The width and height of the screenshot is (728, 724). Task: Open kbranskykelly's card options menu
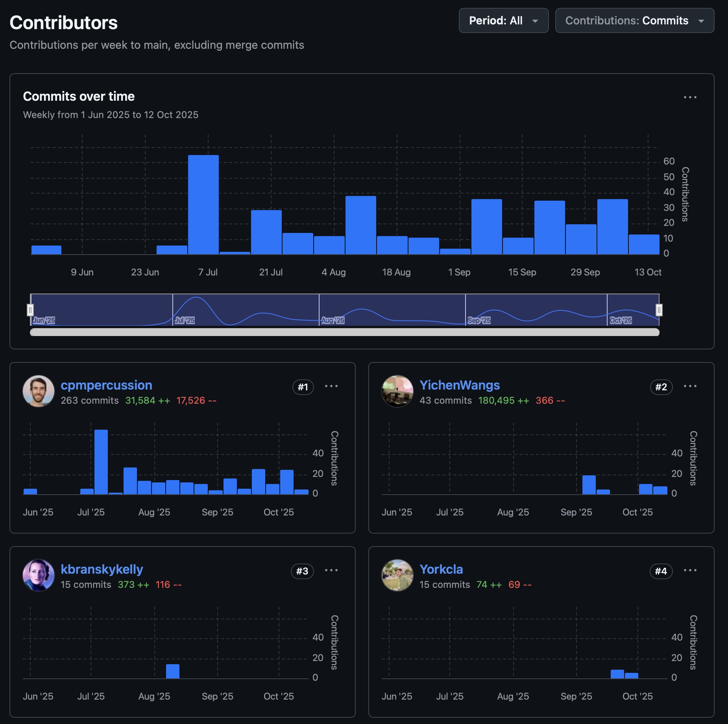332,571
